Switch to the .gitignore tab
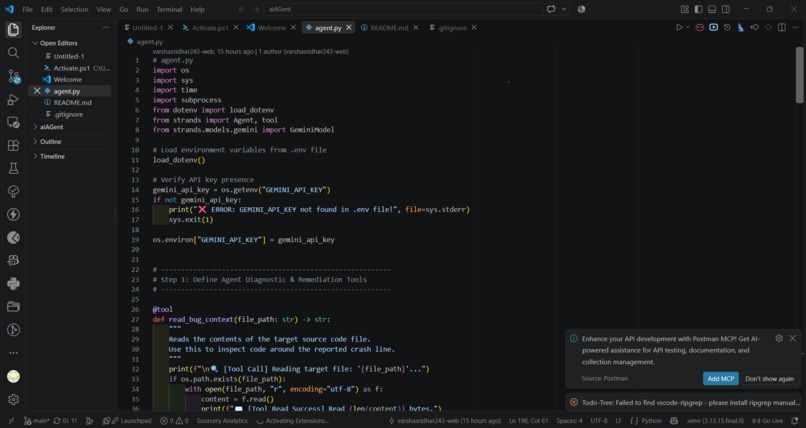Screen dimensions: 806x428 [452, 28]
